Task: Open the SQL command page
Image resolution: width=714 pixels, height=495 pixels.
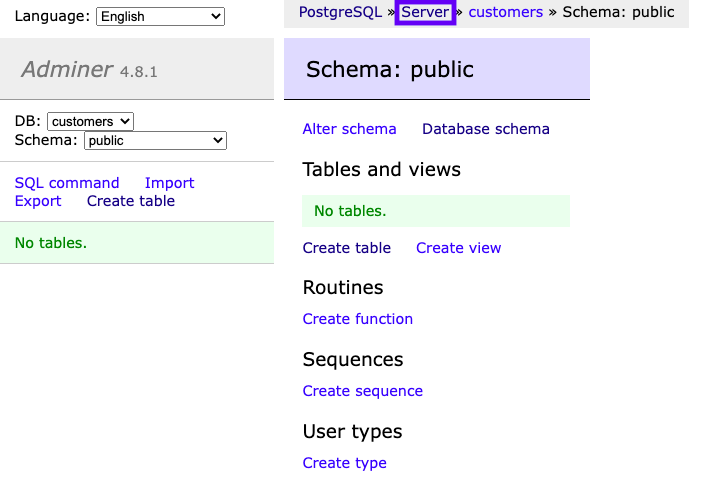Action: [x=67, y=183]
